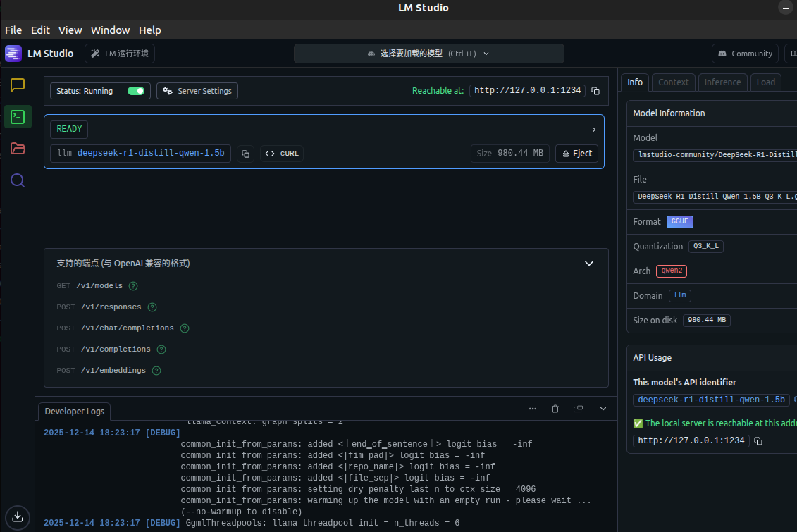Click help icon next to /v1/chat/completions
Image resolution: width=797 pixels, height=532 pixels.
pyautogui.click(x=185, y=328)
